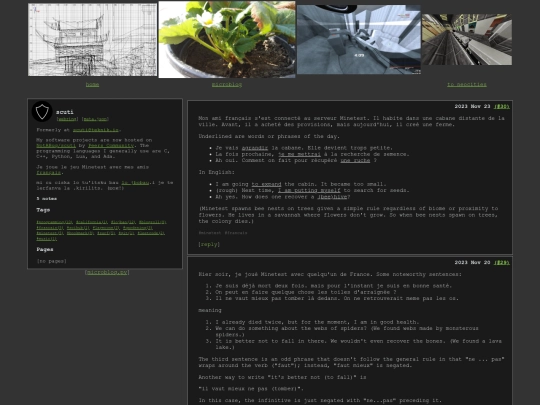Viewport: 540px width, 405px height.
Task: Select the #programming tag
Action: tap(54, 222)
